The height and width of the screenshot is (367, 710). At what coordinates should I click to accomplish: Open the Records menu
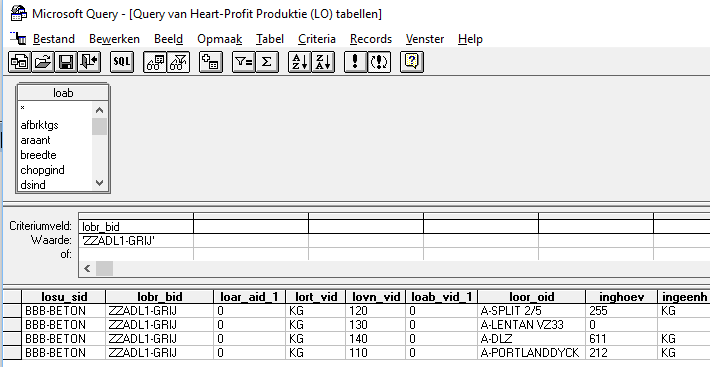click(x=371, y=39)
